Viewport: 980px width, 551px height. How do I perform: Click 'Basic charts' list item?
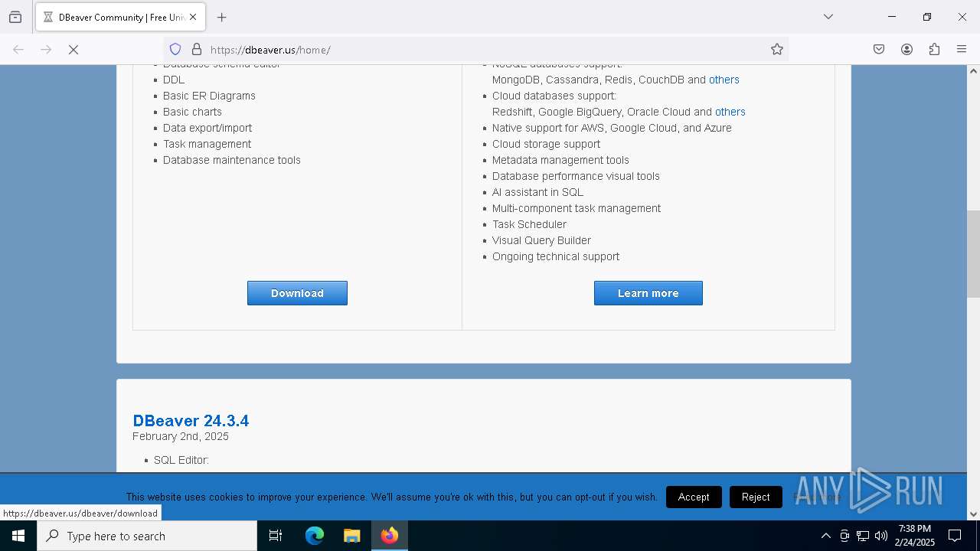tap(192, 112)
